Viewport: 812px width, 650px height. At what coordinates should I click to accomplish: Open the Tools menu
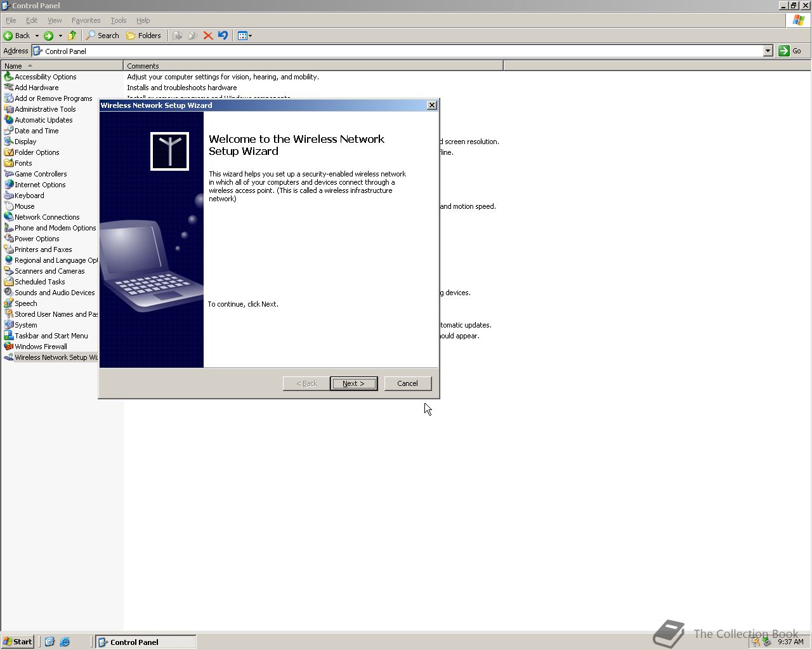(x=118, y=20)
